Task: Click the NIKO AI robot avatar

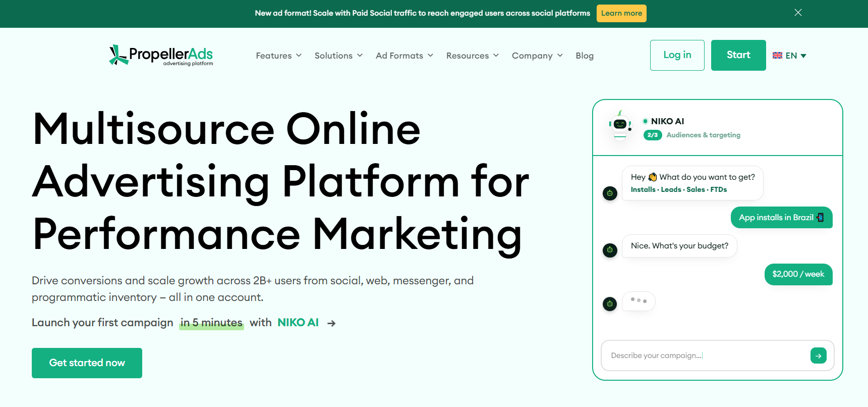Action: pyautogui.click(x=620, y=125)
